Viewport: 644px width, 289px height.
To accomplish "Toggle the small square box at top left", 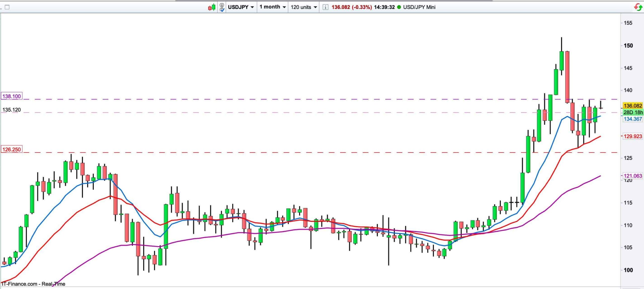I will pos(7,7).
